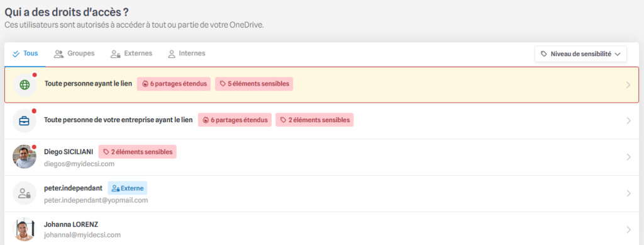Select the Tous tab
This screenshot has height=245, width=644.
pos(25,54)
